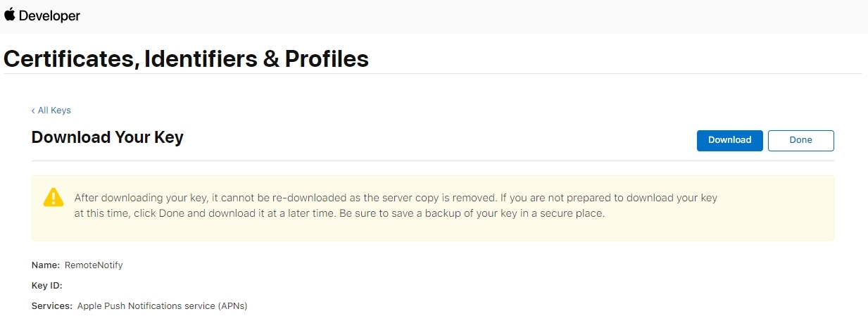
Task: Click the Services label
Action: (x=52, y=306)
